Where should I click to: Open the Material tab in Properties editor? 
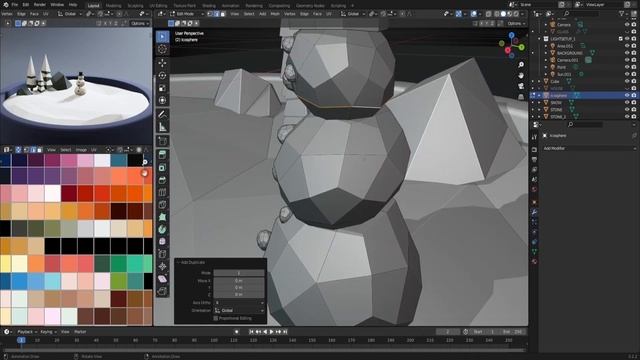(x=534, y=262)
